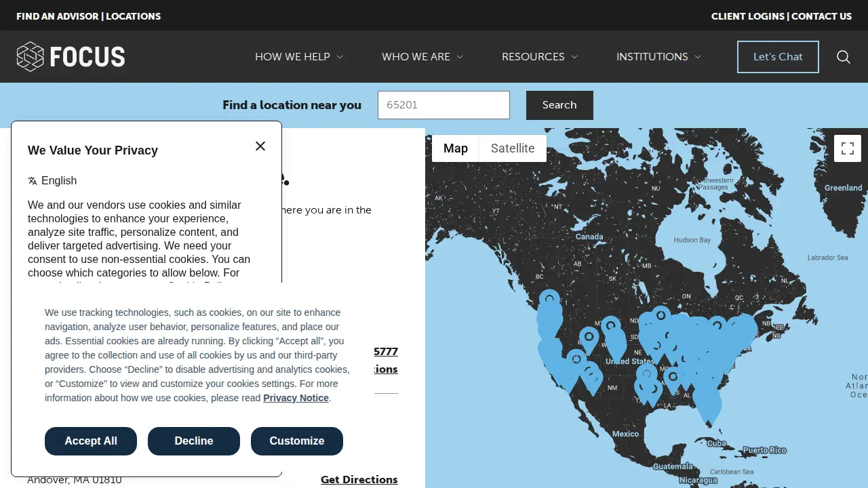Screen dimensions: 868x488
Task: Click Get Directions link for Andover
Action: [359, 480]
